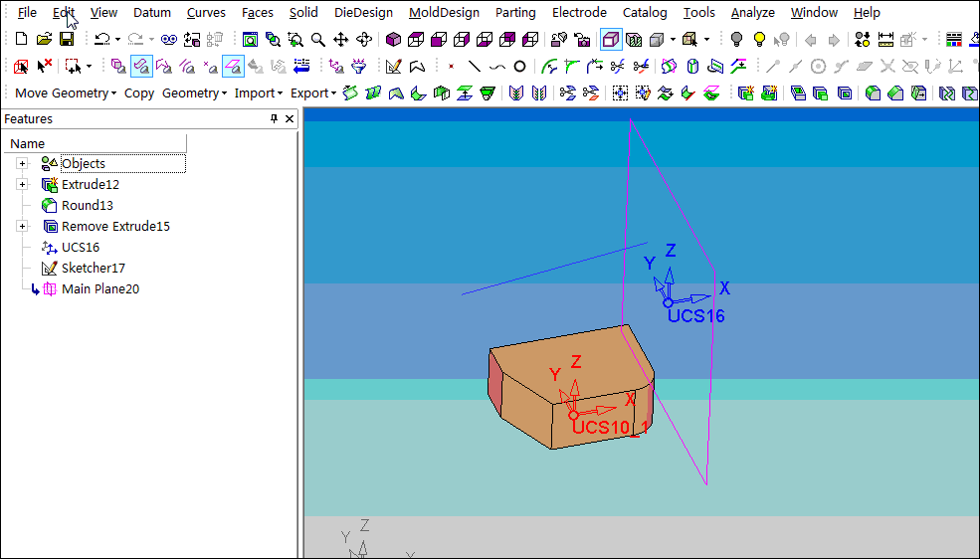
Task: Click the Save file icon
Action: click(67, 40)
